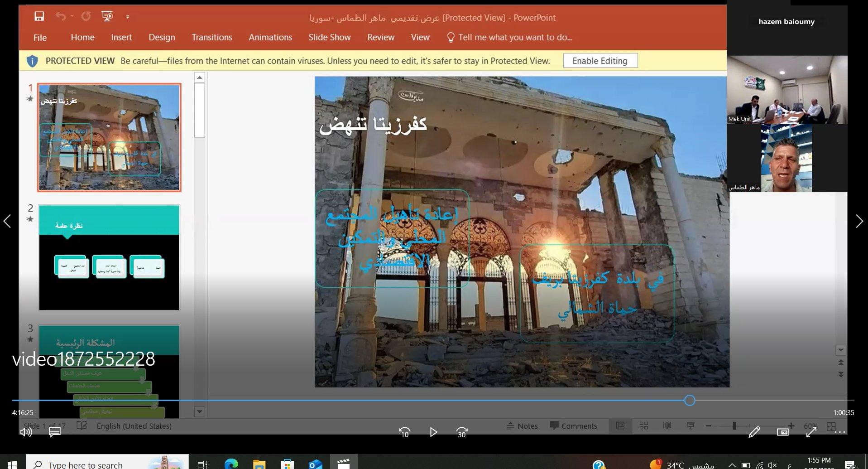This screenshot has width=868, height=469.
Task: Toggle the Comments pane
Action: 573,426
